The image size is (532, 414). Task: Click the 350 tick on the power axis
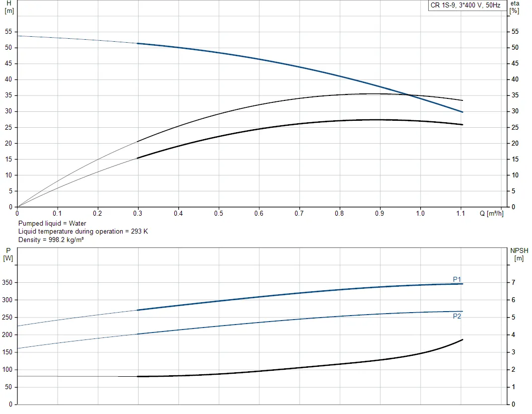7,283
